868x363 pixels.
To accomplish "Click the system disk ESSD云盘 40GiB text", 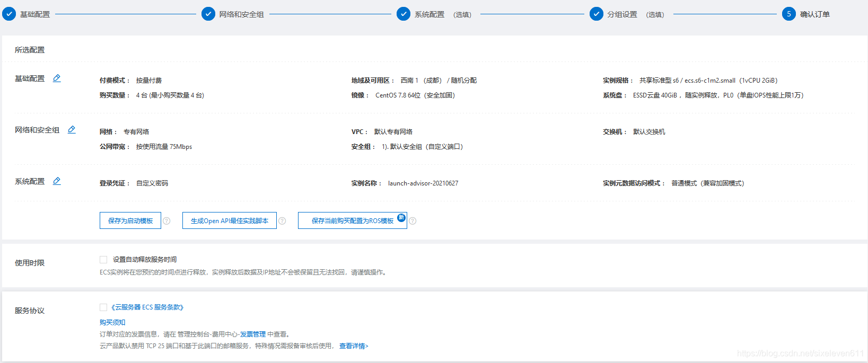I will coord(655,95).
